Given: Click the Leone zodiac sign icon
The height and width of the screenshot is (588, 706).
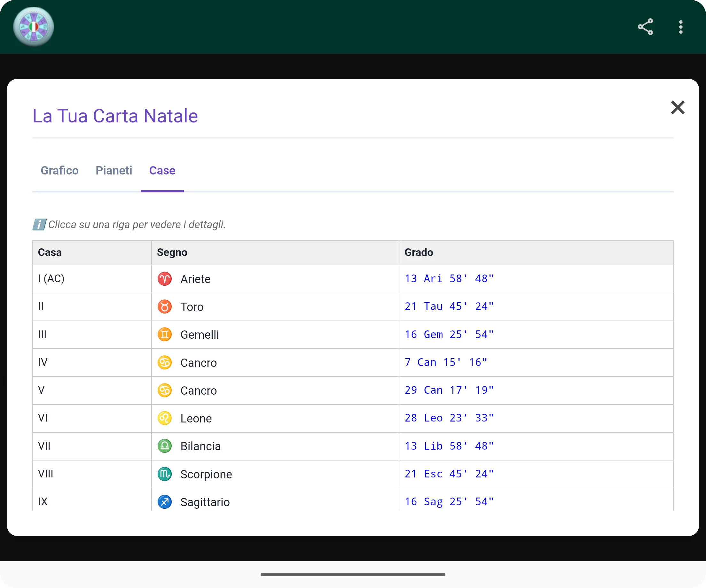Looking at the screenshot, I should tap(165, 418).
